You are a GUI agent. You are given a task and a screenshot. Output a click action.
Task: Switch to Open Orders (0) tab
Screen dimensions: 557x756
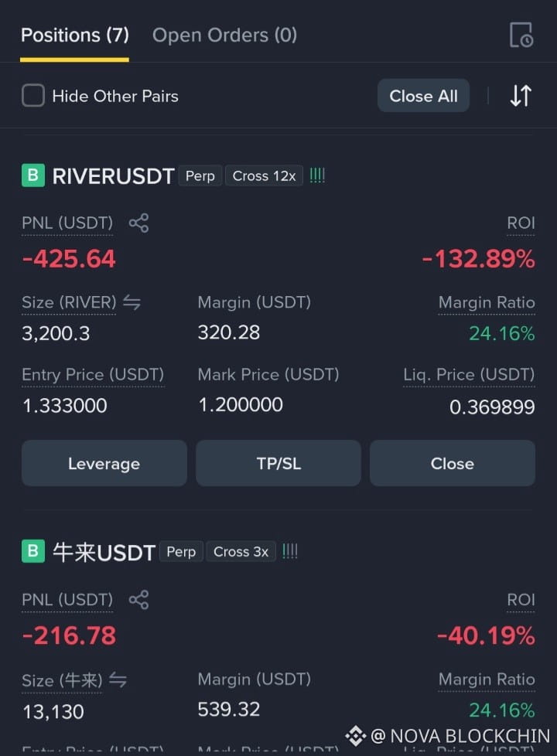(x=224, y=36)
